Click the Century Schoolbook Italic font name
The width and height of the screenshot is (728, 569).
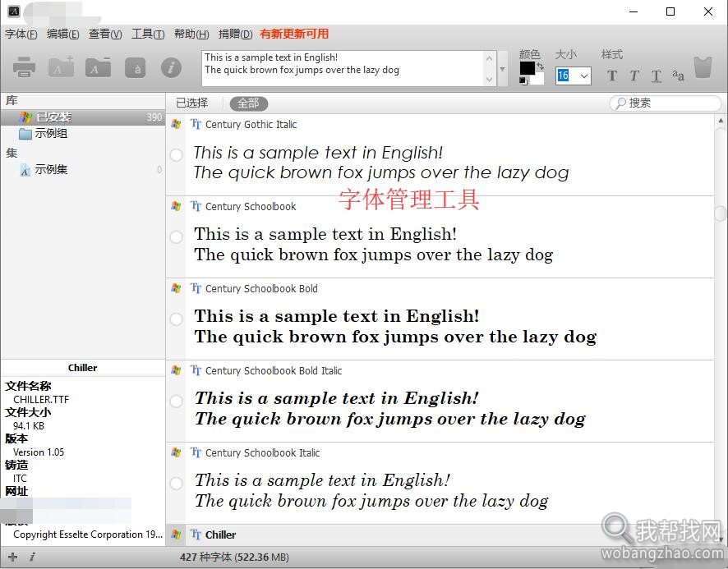[262, 453]
